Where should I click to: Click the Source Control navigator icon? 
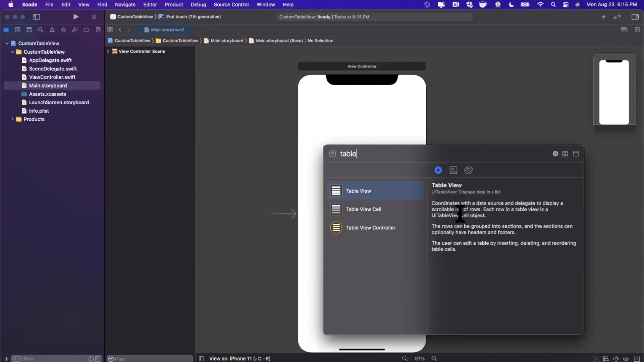(x=17, y=30)
